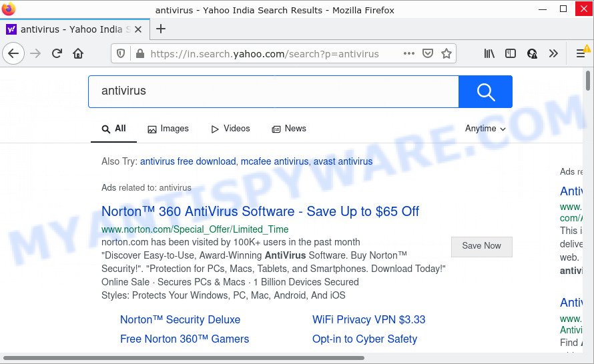Try 'mcafee antivirus' suggestion

(x=275, y=161)
